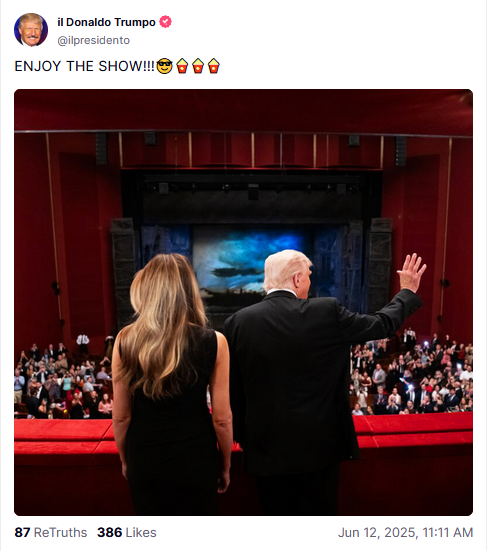Select the last popcorn emoji
Screen dimensions: 487x551
click(x=214, y=66)
